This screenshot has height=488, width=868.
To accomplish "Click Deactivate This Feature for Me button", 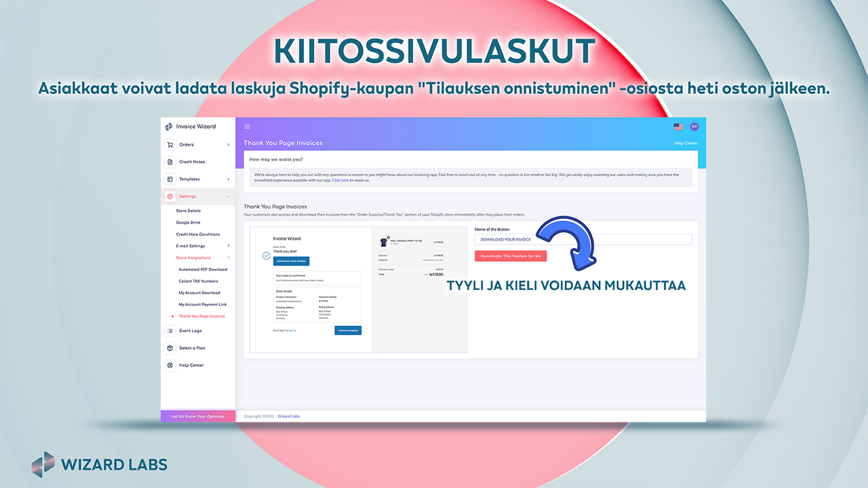I will 511,256.
